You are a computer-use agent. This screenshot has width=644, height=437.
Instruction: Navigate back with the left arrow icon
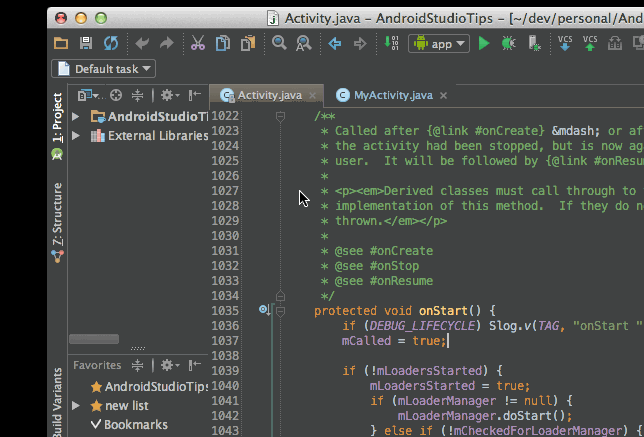coord(335,43)
